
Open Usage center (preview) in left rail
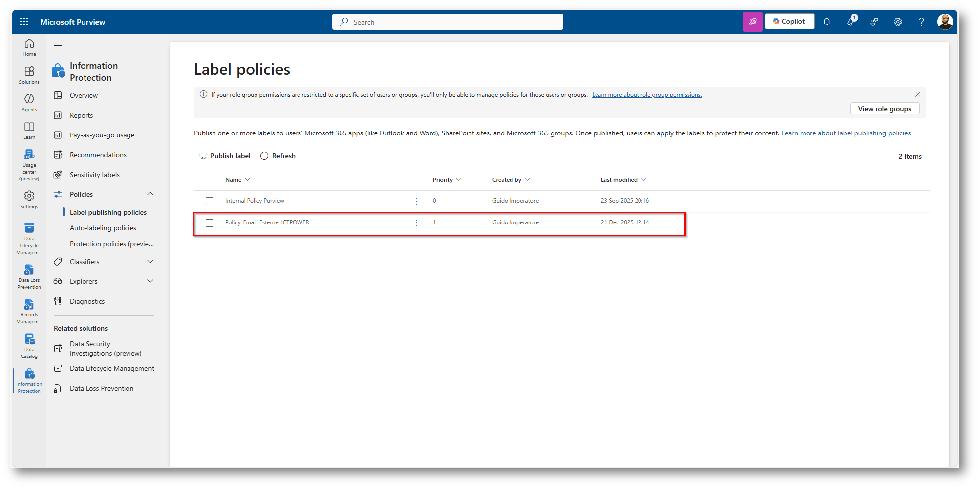[x=29, y=165]
